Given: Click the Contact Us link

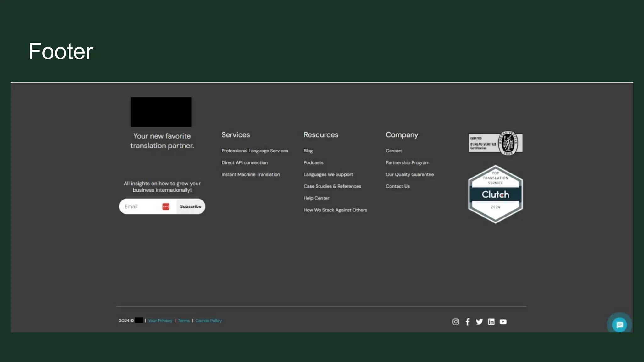Looking at the screenshot, I should pyautogui.click(x=398, y=186).
